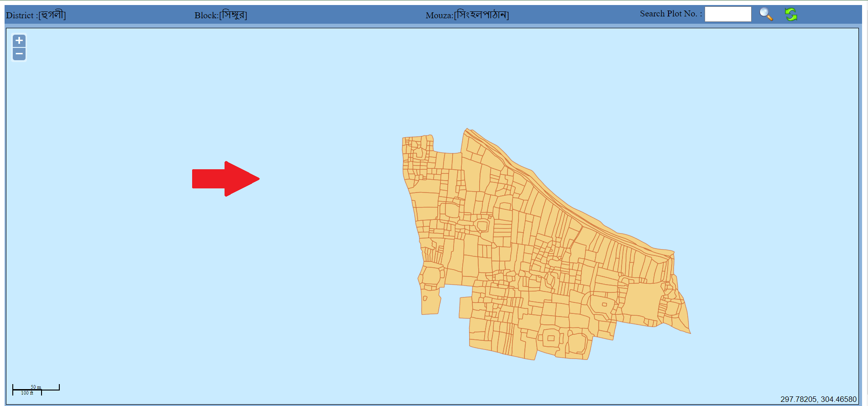Viewport: 868px width, 406px height.
Task: Select the detached rectangular plot at the southwest notch
Action: [x=465, y=307]
